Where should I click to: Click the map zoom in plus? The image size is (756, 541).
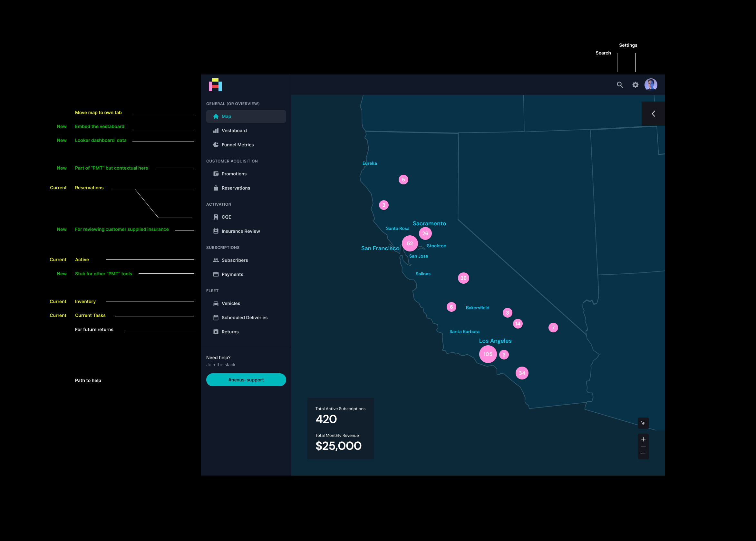coord(643,439)
